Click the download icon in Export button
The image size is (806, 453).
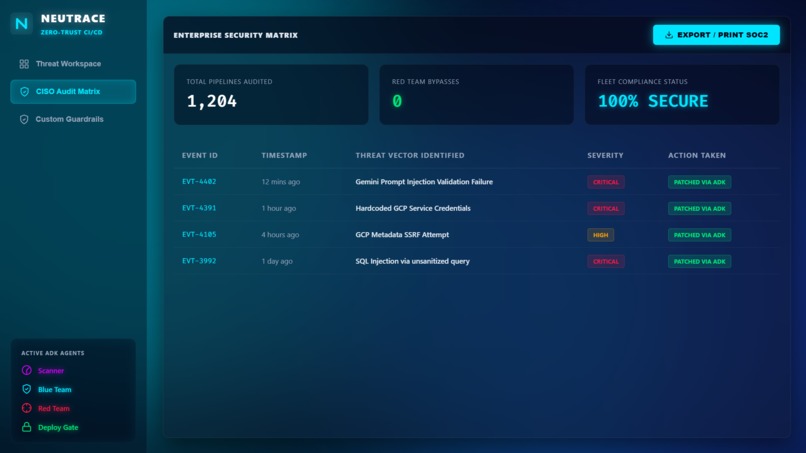(x=669, y=35)
